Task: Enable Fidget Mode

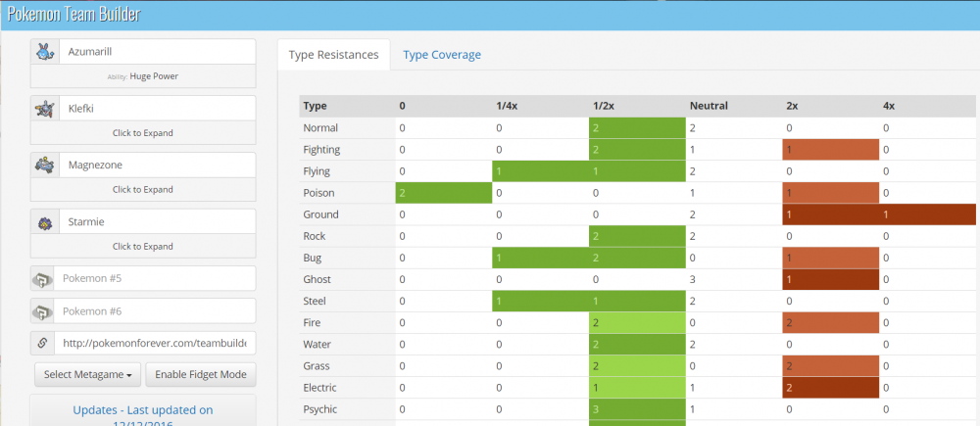Action: tap(201, 374)
